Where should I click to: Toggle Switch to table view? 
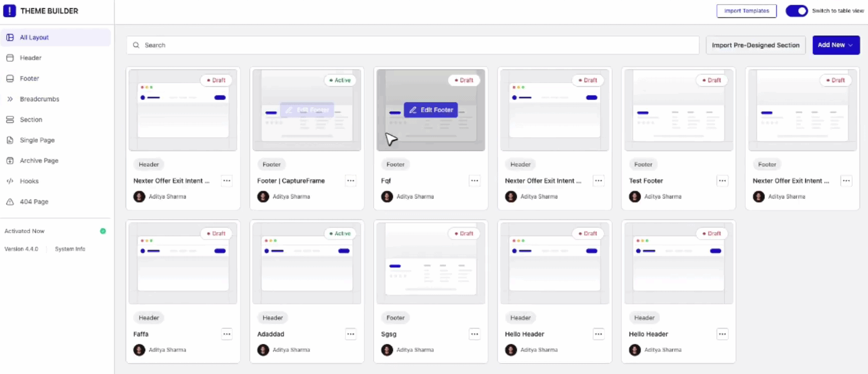tap(796, 11)
